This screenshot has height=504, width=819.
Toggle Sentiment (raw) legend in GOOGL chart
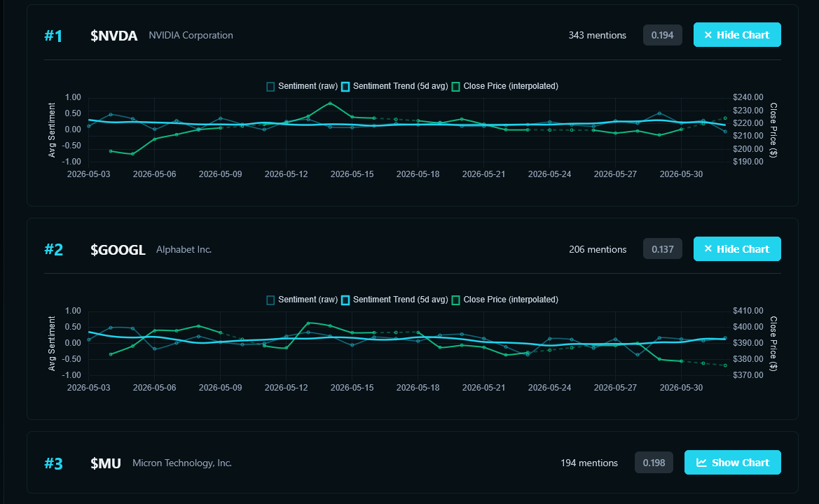pyautogui.click(x=302, y=300)
